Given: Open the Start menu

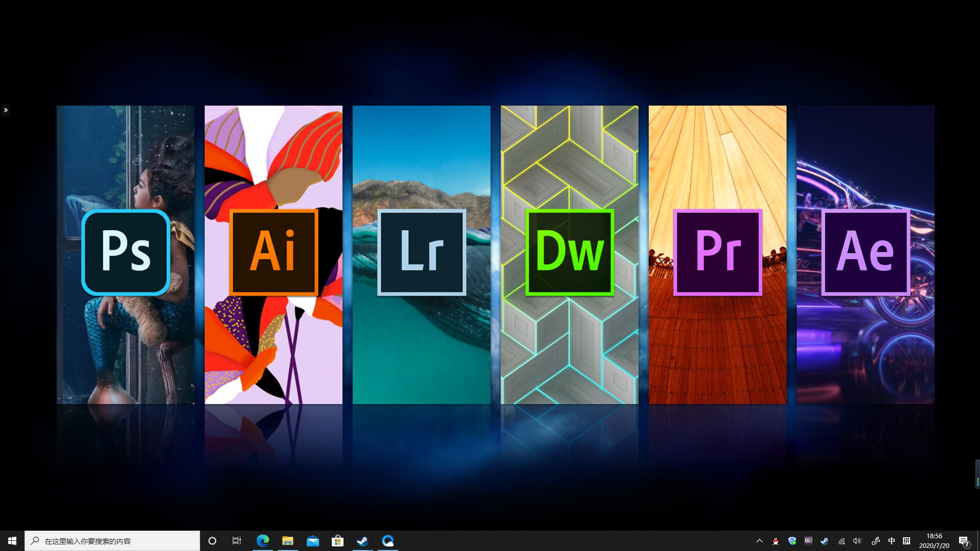Looking at the screenshot, I should (x=11, y=541).
